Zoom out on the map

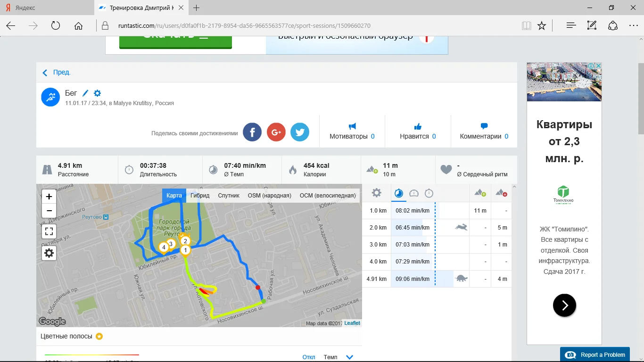[x=49, y=211]
